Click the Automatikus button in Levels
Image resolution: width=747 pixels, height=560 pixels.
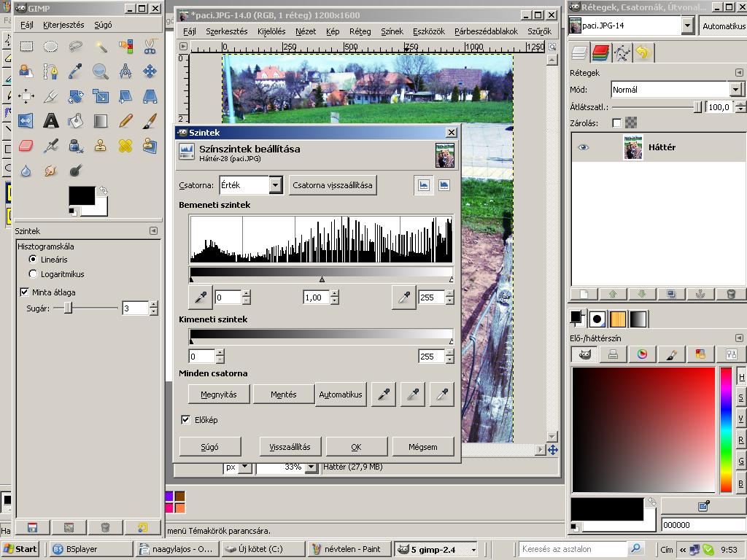point(340,394)
